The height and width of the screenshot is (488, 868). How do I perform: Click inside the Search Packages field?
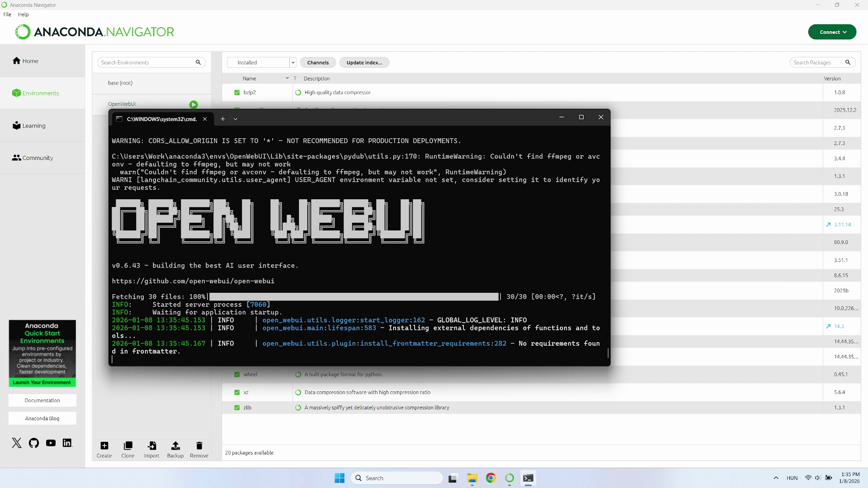click(817, 62)
